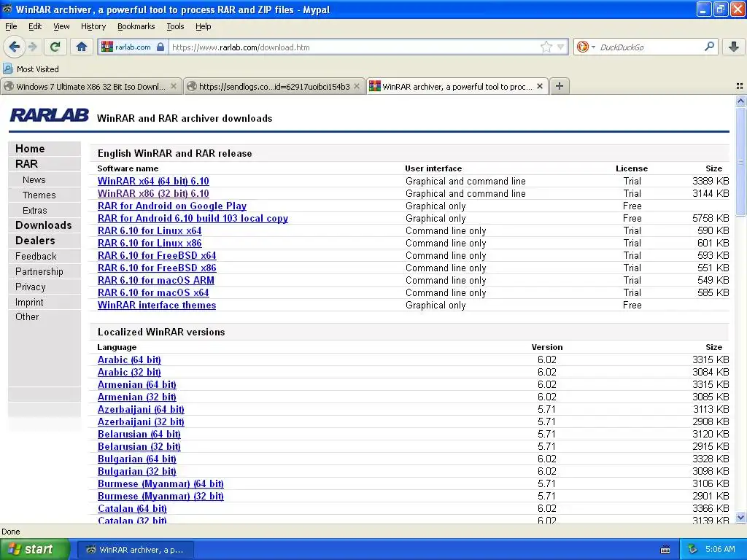The height and width of the screenshot is (560, 747).
Task: Open the Home page icon in toolbar
Action: (x=82, y=47)
